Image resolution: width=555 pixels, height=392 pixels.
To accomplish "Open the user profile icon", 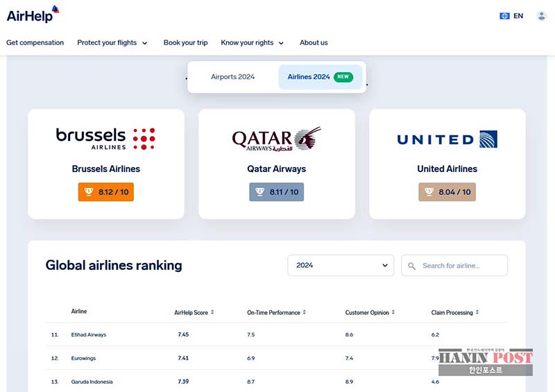I will 541,16.
